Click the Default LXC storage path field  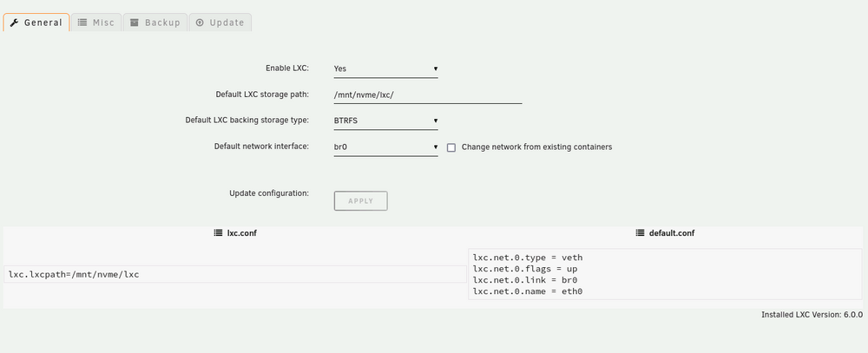[x=428, y=95]
